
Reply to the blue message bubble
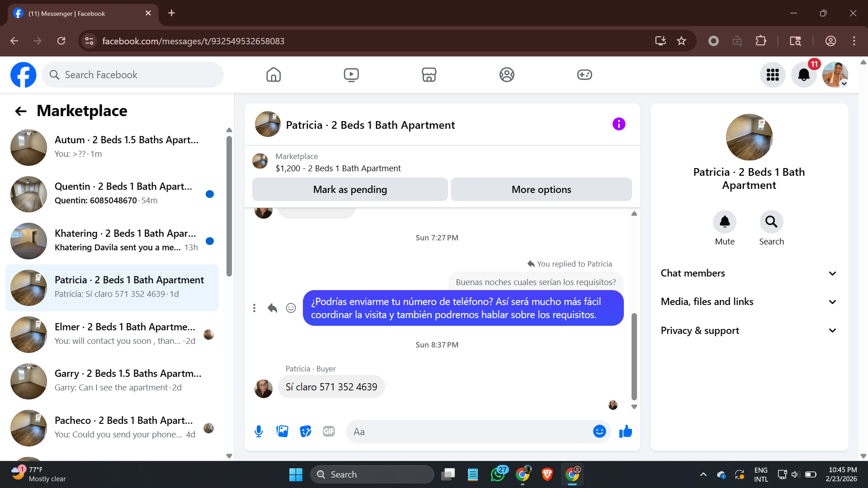click(272, 308)
